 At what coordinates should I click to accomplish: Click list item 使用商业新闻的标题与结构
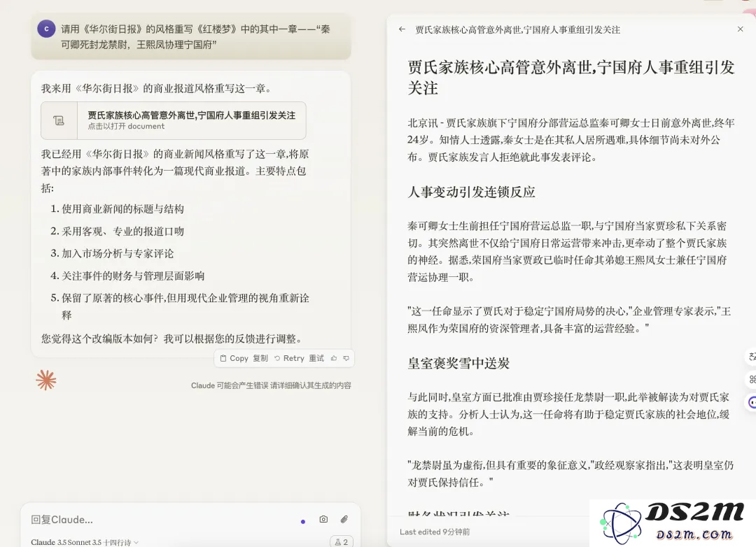click(x=122, y=208)
